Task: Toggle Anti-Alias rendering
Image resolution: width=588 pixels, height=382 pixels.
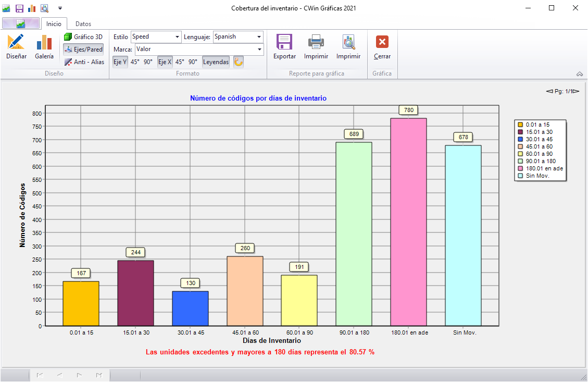Action: [83, 61]
